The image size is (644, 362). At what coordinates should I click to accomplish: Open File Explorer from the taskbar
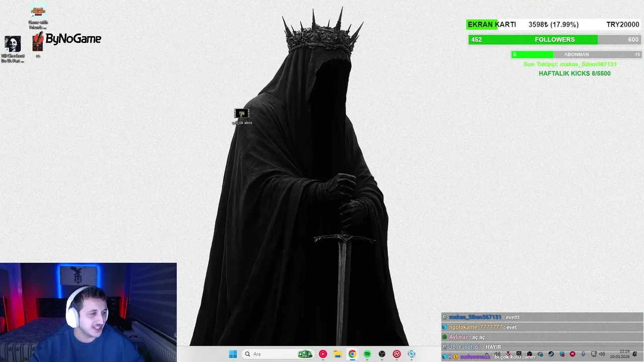(338, 354)
